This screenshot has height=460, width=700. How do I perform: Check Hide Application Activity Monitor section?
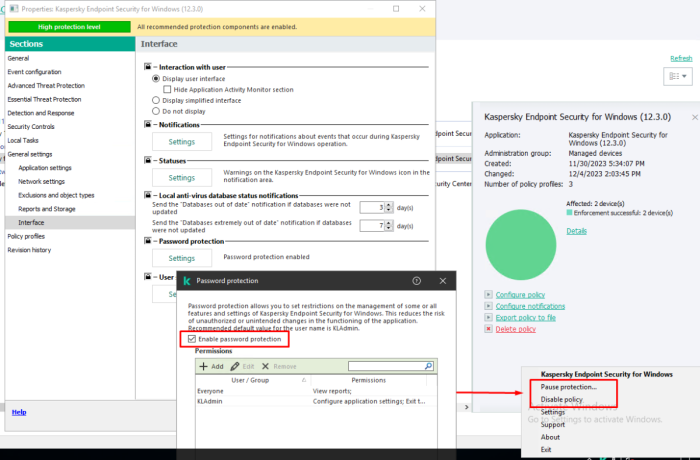pos(166,89)
